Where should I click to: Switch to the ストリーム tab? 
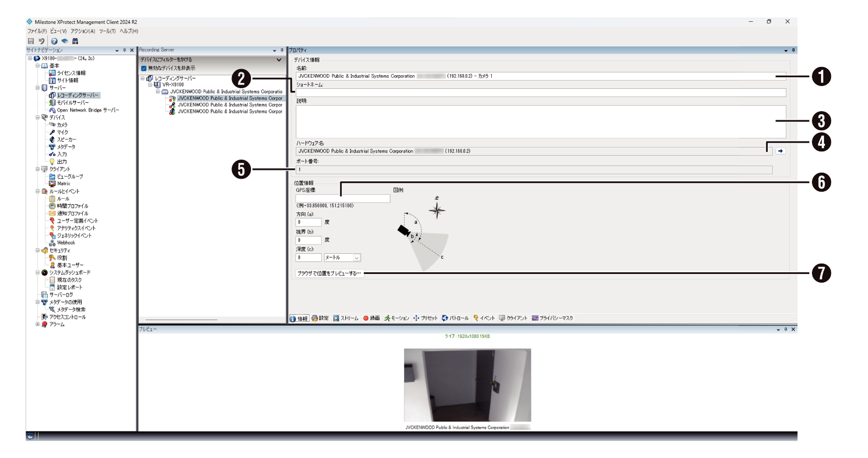click(346, 318)
